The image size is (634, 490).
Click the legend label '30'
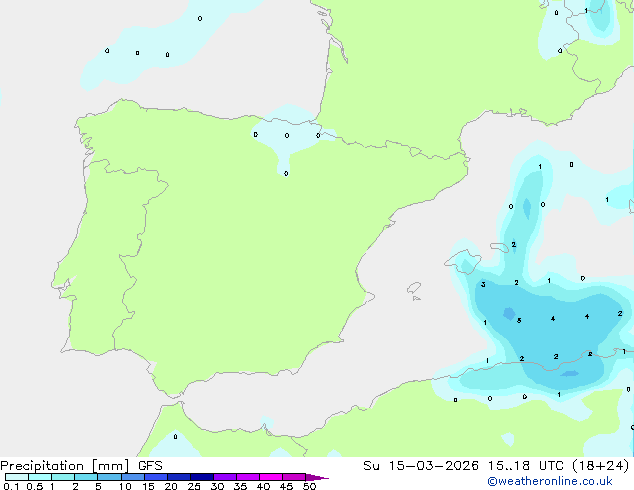click(217, 486)
